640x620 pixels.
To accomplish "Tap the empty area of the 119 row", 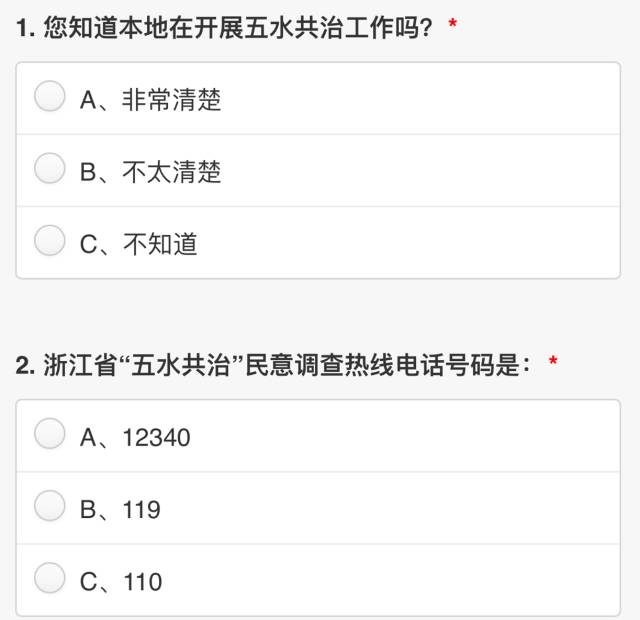I will pos(390,508).
